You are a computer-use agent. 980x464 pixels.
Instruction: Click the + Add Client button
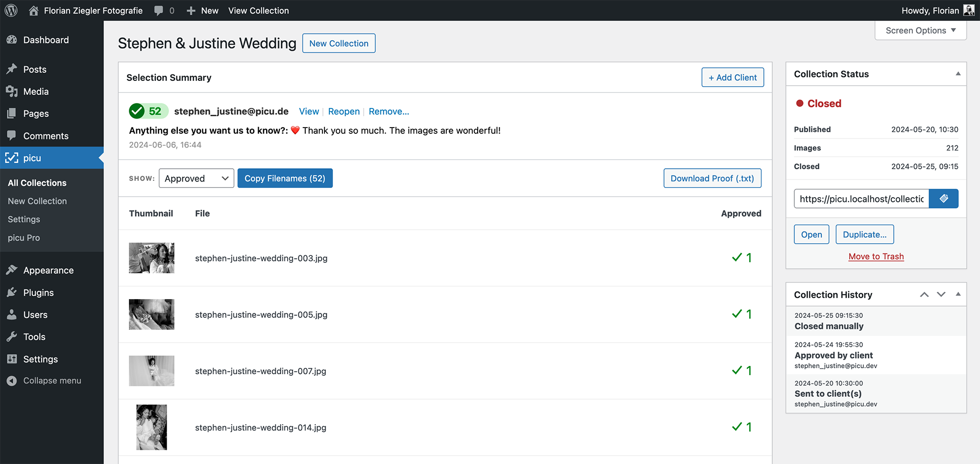click(733, 77)
